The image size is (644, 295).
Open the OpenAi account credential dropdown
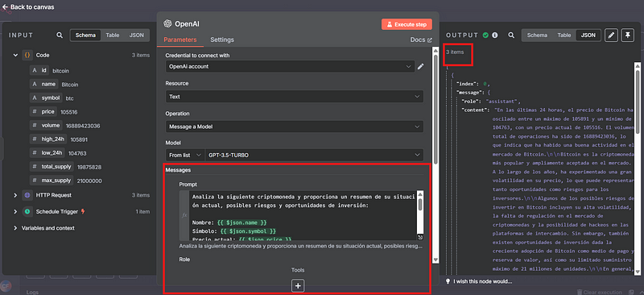(x=290, y=66)
